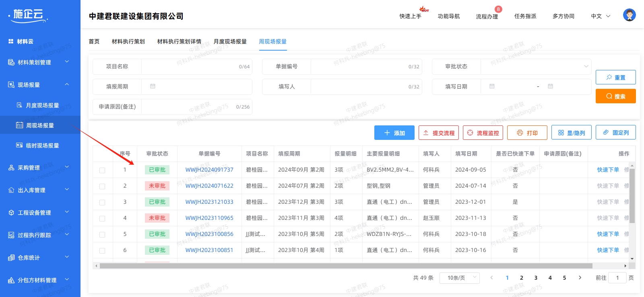
Task: Expand 仓库统计 menu
Action: point(67,257)
